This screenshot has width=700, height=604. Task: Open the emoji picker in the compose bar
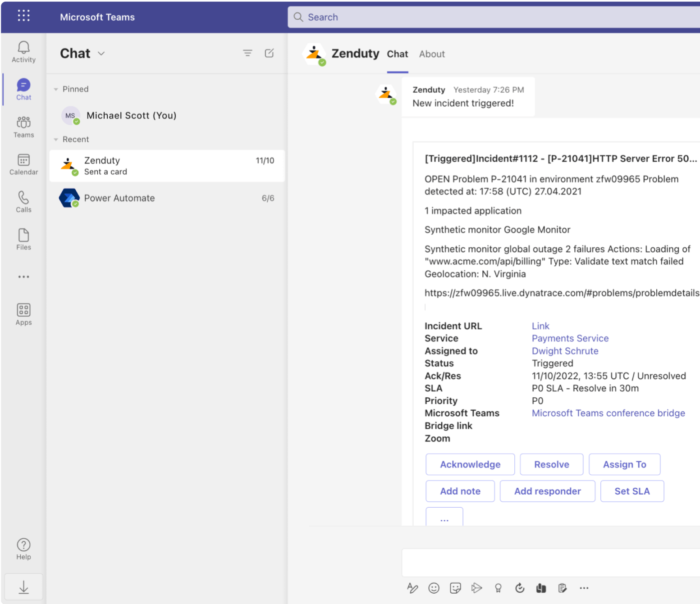point(434,588)
